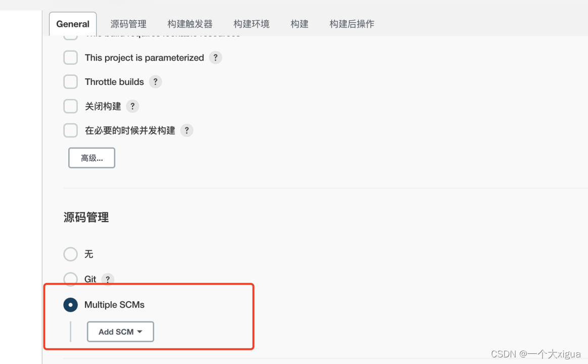The height and width of the screenshot is (364, 588).
Task: Open the 构建触发器 tab
Action: click(190, 23)
